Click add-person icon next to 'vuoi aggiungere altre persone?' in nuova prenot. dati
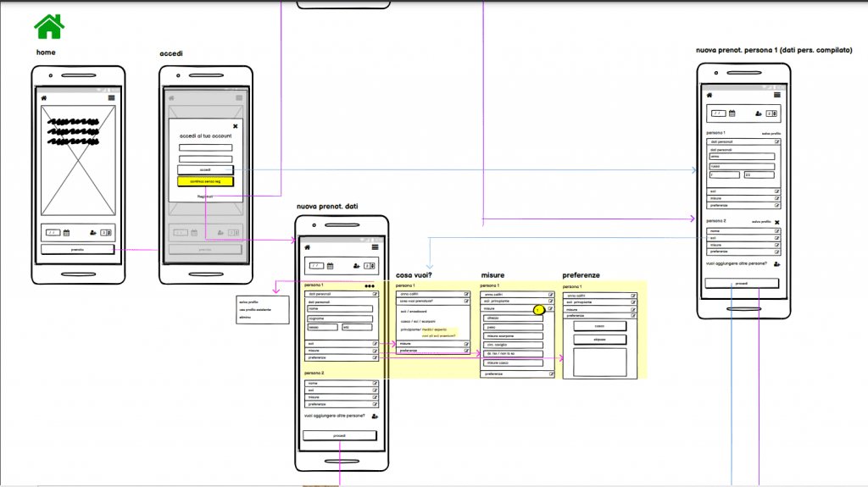Image resolution: width=868 pixels, height=487 pixels. point(374,416)
